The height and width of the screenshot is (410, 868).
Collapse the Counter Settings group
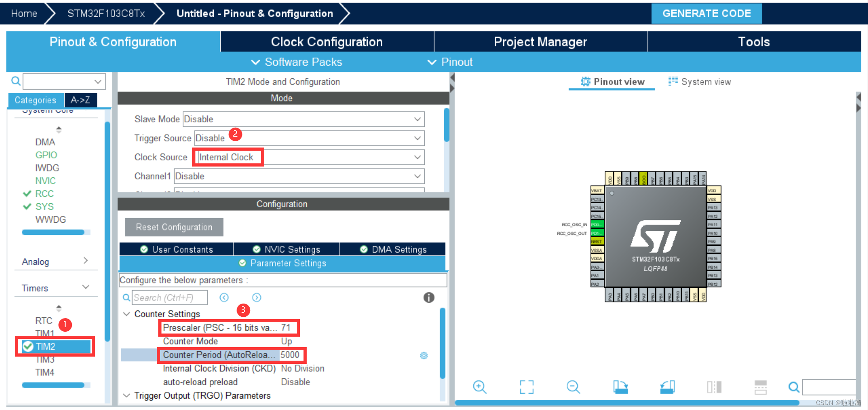127,314
